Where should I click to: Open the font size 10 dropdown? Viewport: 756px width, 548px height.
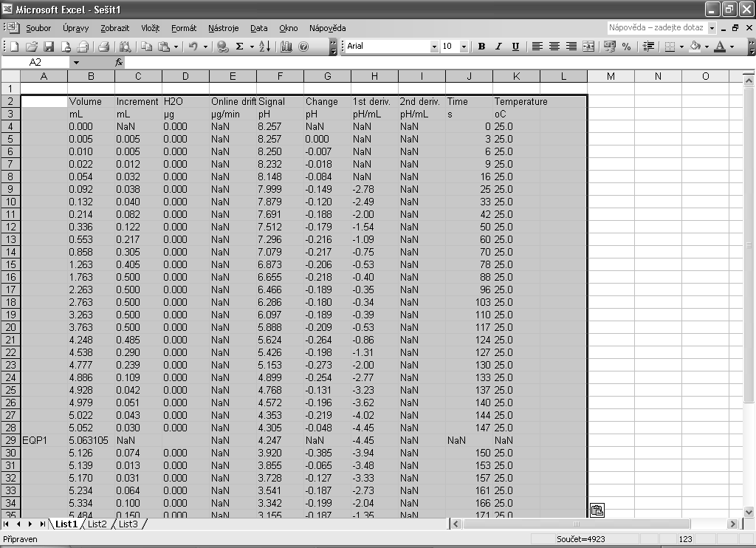point(464,47)
